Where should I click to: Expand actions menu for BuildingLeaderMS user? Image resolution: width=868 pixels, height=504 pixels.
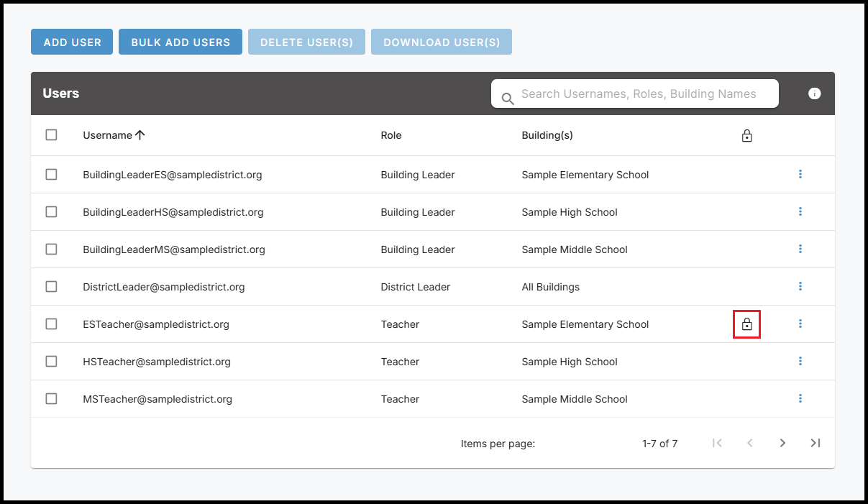800,249
